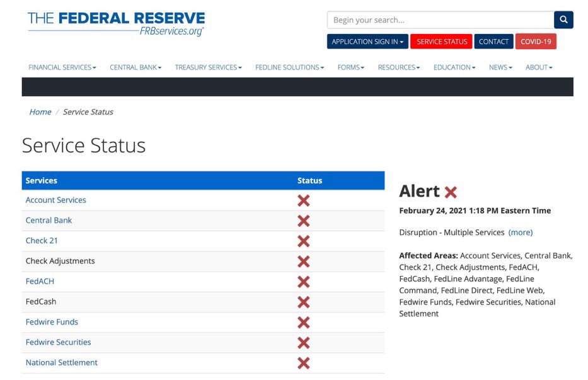The height and width of the screenshot is (380, 588).
Task: Click the red X status icon for National Settlement
Action: point(303,363)
